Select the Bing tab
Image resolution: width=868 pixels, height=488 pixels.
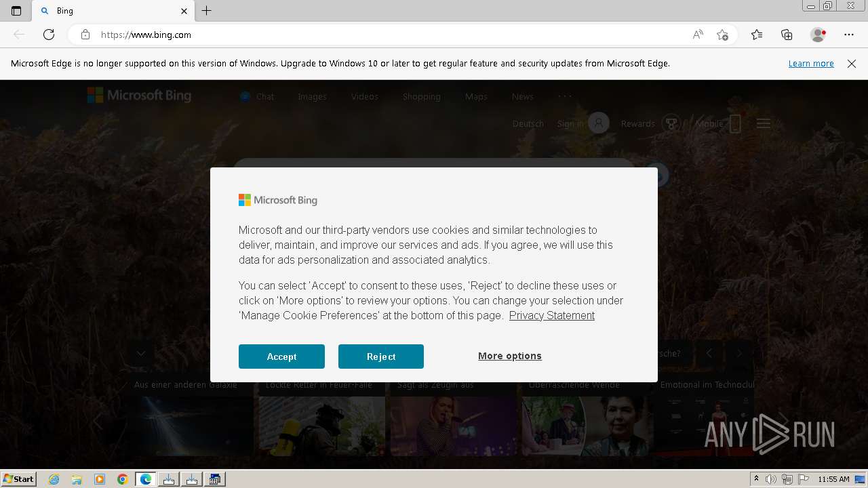[x=113, y=11]
